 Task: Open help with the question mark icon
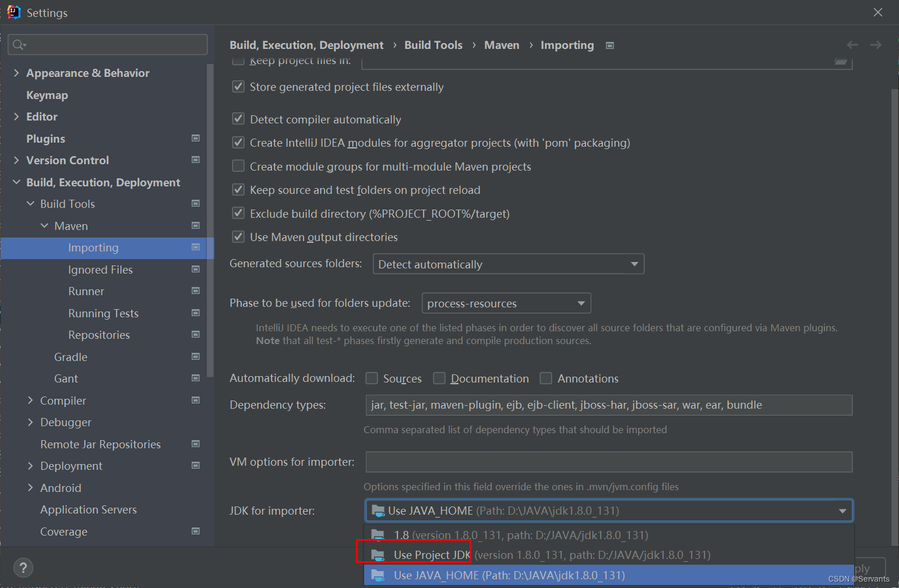click(x=23, y=568)
